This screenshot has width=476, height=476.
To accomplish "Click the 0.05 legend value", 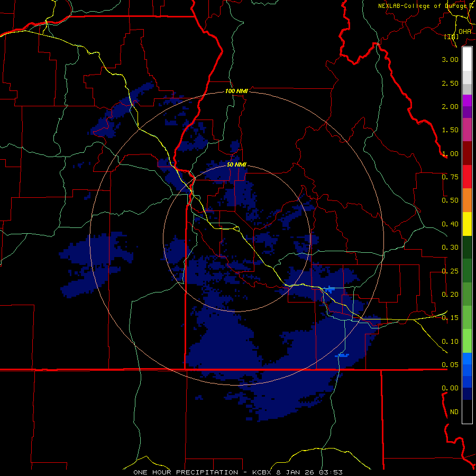I will coord(450,364).
